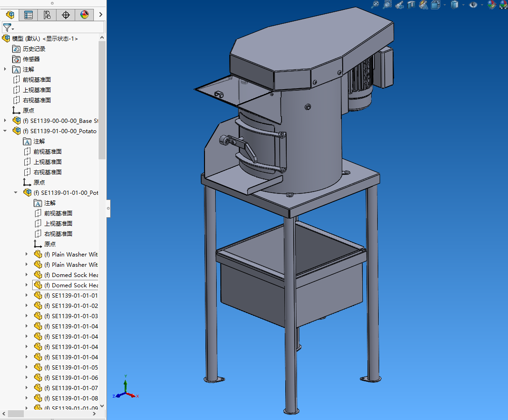Collapse the SE1139-01-00-00_Potato assembly node
Screen dimensions: 508x420
click(x=5, y=131)
